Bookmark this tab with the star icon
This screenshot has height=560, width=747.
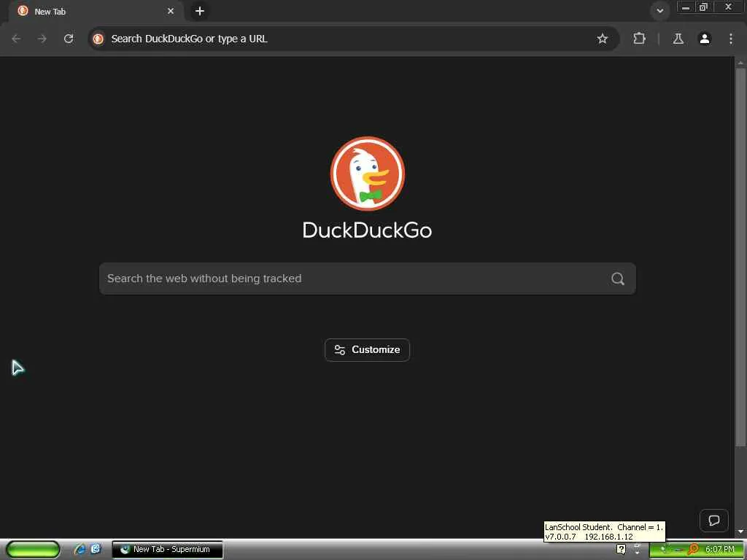tap(602, 39)
